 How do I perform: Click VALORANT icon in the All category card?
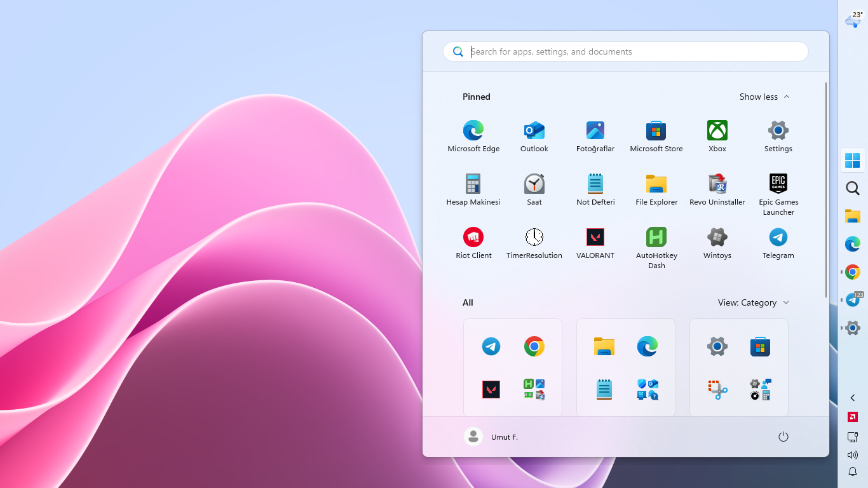coord(491,390)
